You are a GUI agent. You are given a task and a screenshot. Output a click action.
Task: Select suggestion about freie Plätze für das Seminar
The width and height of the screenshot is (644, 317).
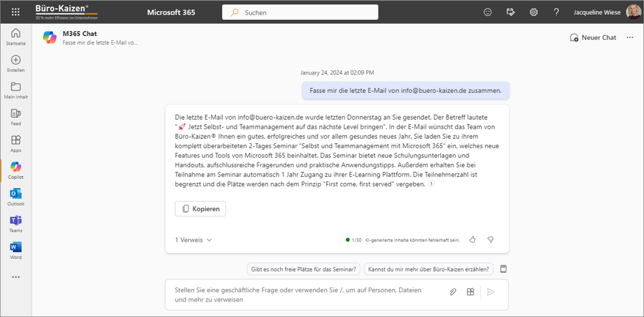(304, 269)
